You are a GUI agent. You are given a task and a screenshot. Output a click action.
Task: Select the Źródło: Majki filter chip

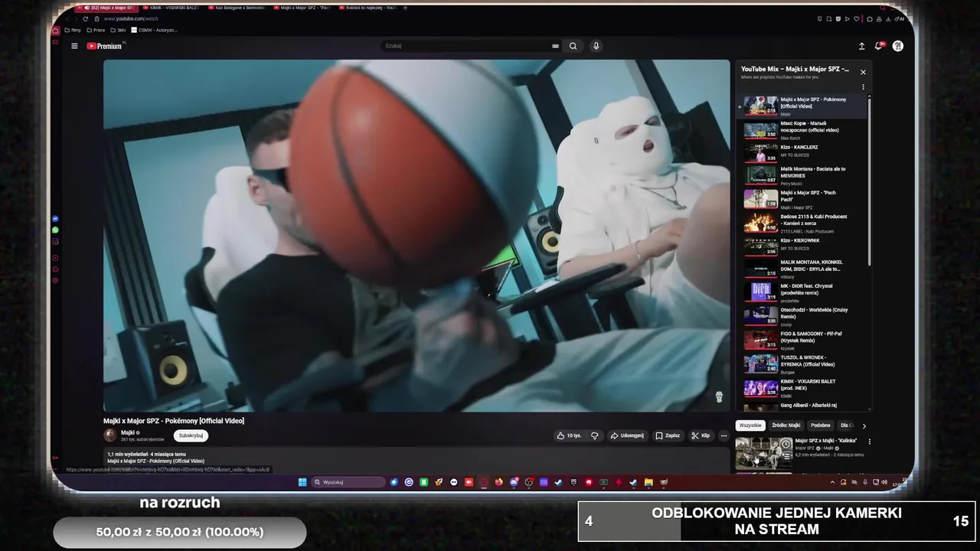click(786, 425)
